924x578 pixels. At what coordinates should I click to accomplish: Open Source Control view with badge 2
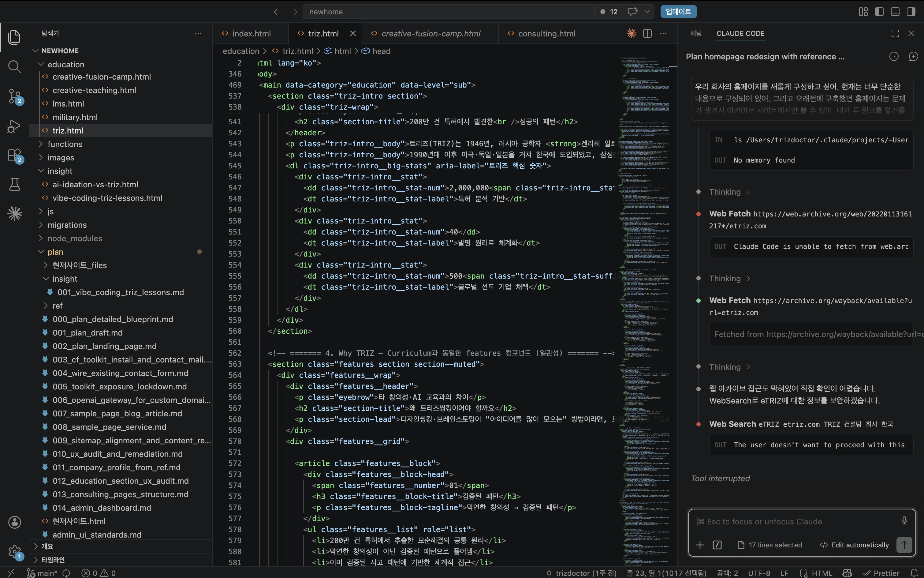(x=14, y=96)
